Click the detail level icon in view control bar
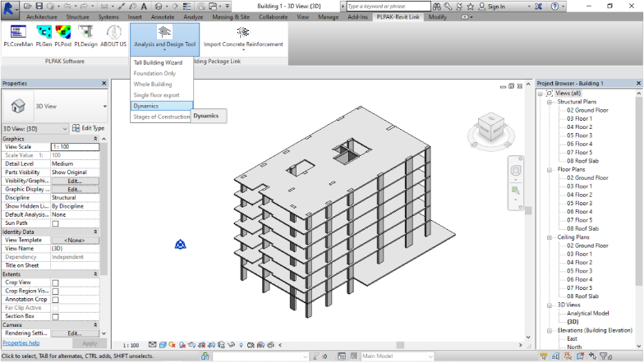Screen dimensions: 644x363 tap(152, 345)
